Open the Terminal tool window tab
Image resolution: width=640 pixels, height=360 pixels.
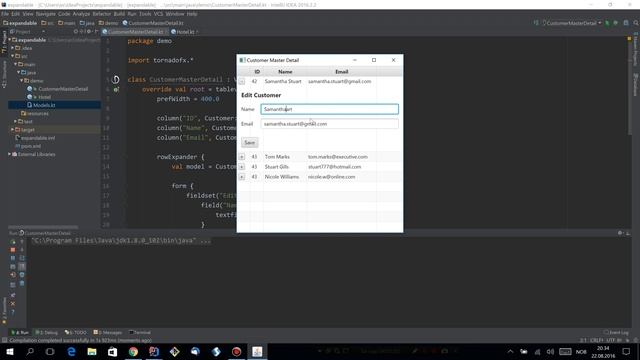[x=140, y=333]
